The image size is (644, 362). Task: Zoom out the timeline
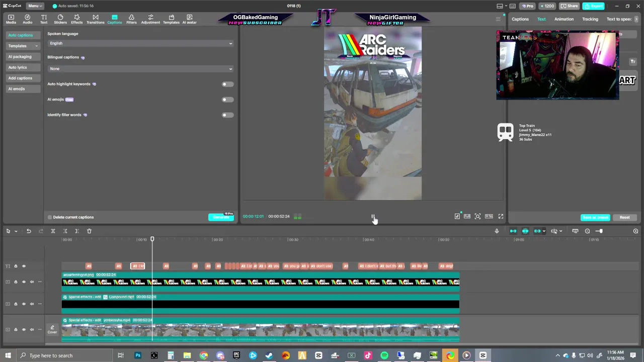coord(587,231)
